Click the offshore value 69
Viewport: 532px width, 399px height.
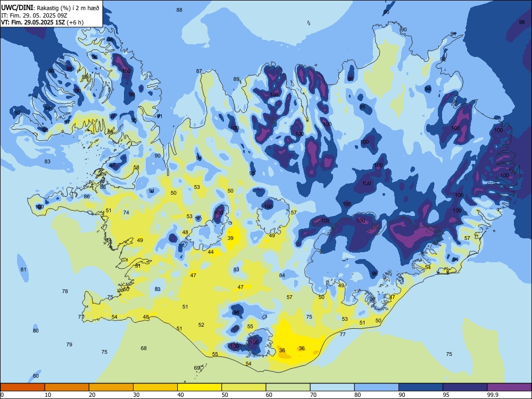pos(197,368)
